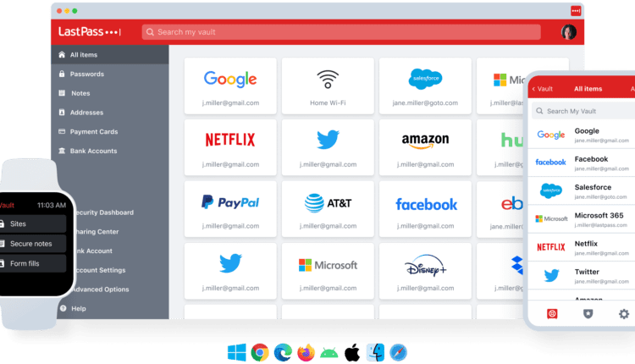The width and height of the screenshot is (635, 364).
Task: Open the Twitter tile beside Netflix
Action: [x=328, y=147]
